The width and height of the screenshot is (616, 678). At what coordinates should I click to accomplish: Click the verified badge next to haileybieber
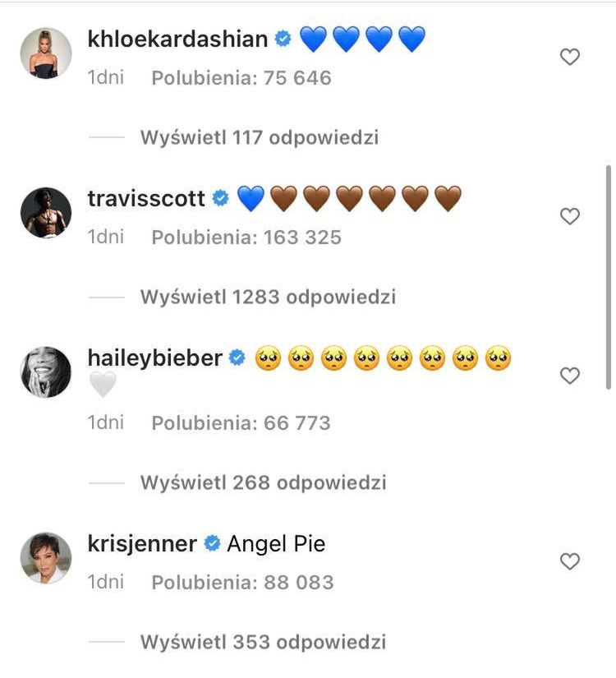point(237,358)
